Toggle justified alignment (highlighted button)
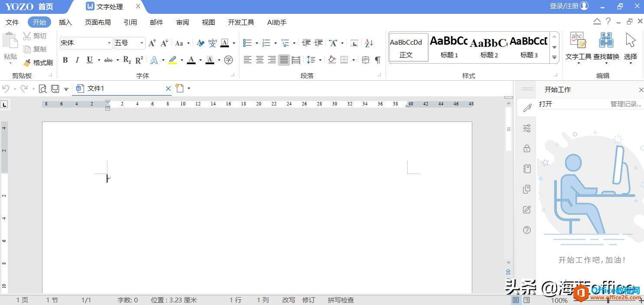Screen dimensions: 644x305 tap(284, 60)
